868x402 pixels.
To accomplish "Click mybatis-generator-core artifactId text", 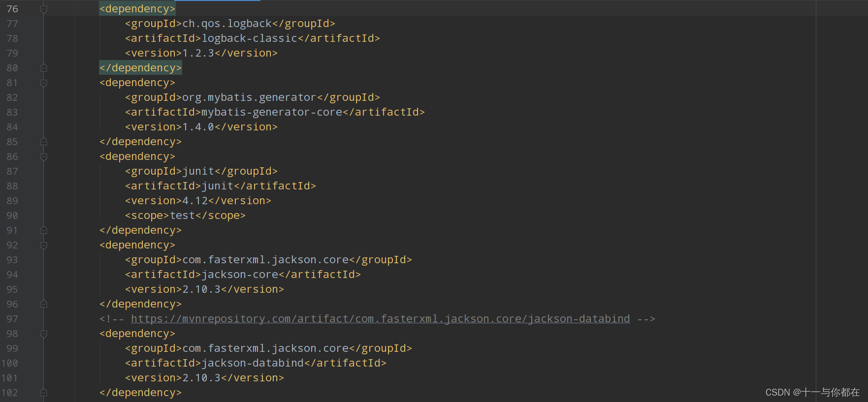I will coord(272,112).
